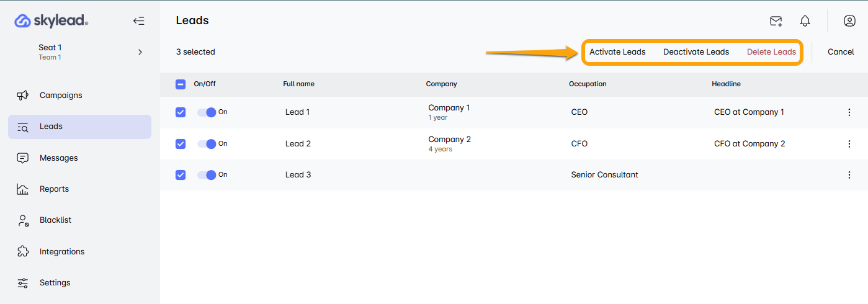Collapse the sidebar using the arrow icon
868x304 pixels.
coord(138,21)
